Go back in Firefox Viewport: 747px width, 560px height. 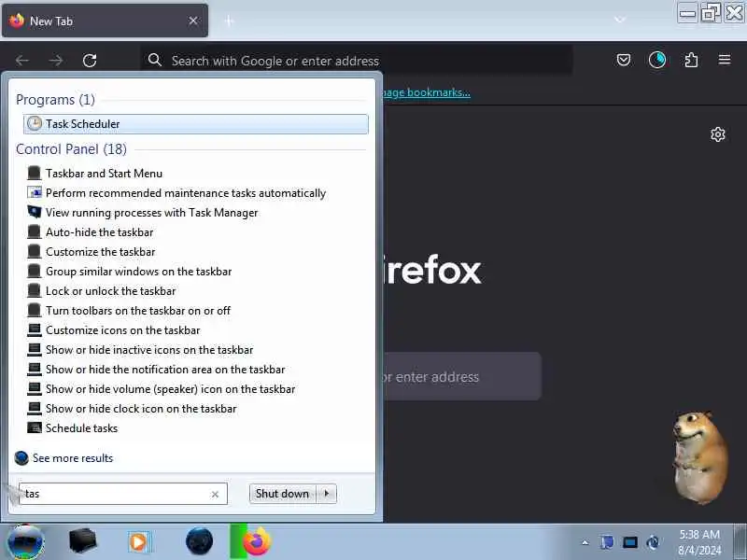pos(22,61)
